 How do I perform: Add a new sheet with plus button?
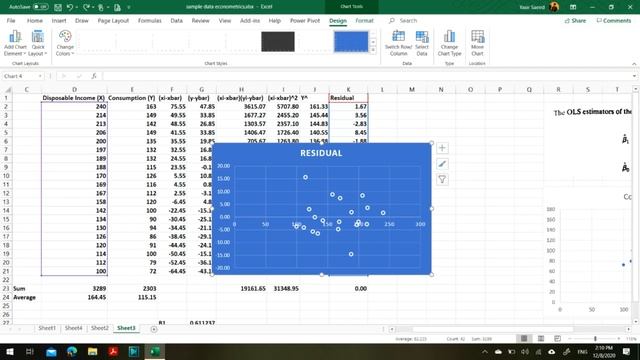(x=154, y=329)
